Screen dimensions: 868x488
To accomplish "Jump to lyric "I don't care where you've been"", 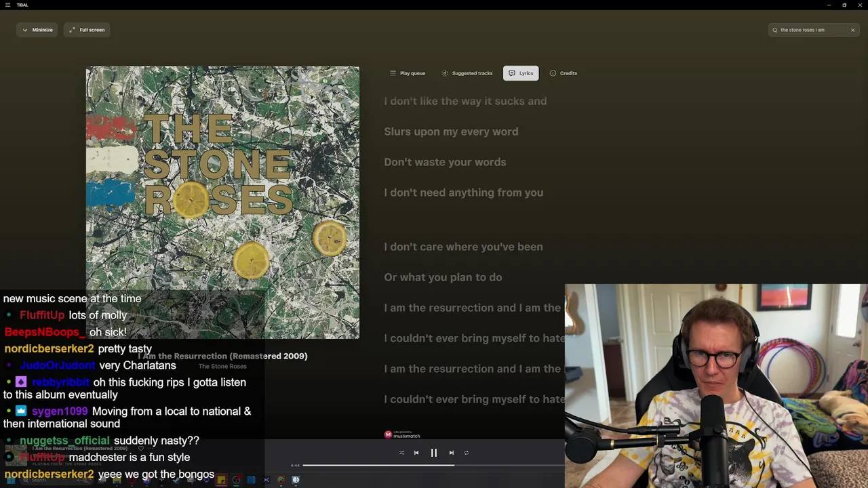I will click(x=463, y=247).
